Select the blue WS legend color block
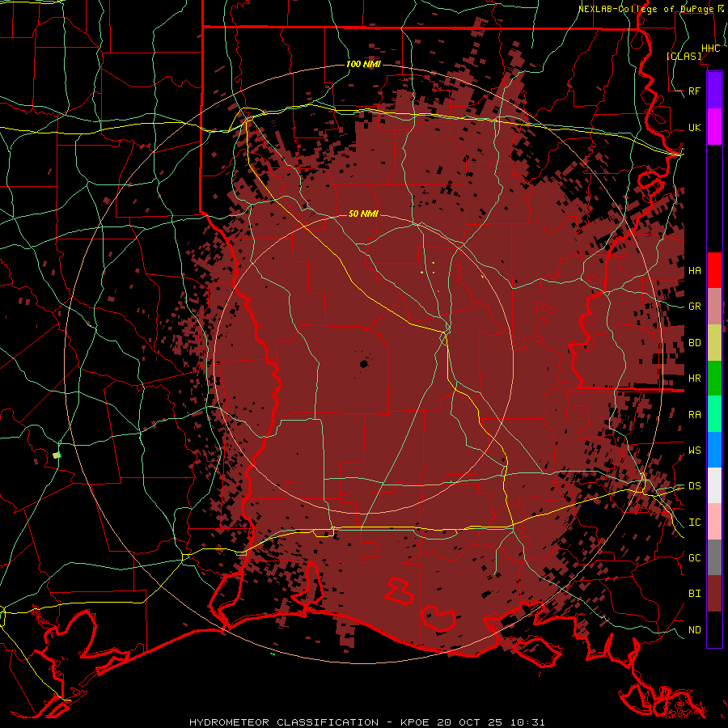This screenshot has width=728, height=728. (714, 450)
